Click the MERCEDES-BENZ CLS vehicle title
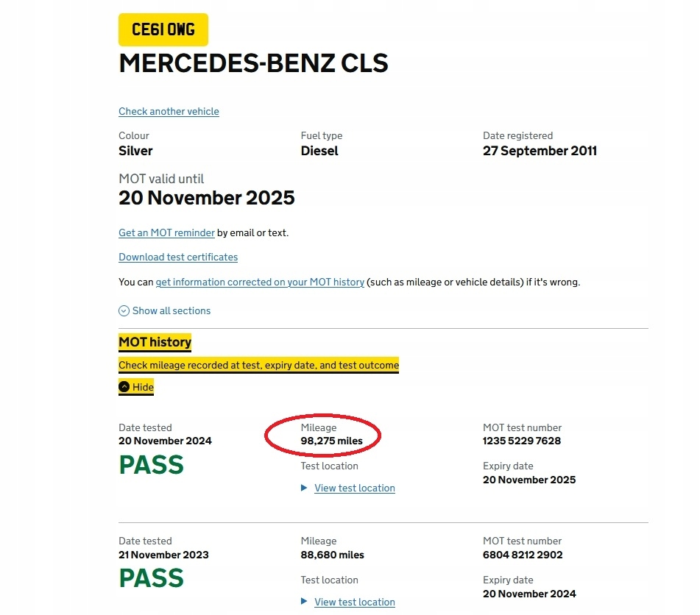The height and width of the screenshot is (615, 700). tap(253, 64)
